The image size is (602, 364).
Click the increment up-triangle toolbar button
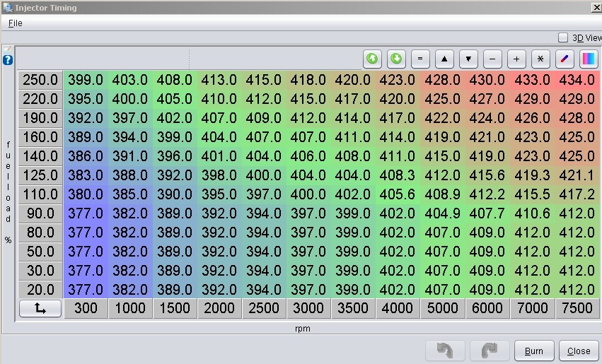[x=444, y=59]
